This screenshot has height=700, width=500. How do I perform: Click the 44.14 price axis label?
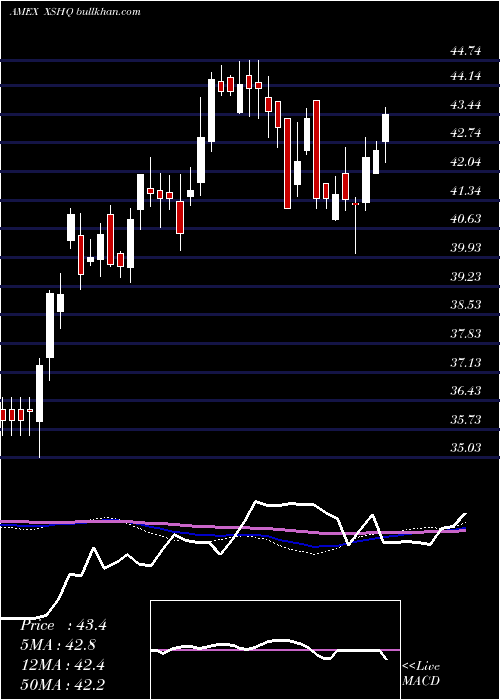(x=466, y=76)
